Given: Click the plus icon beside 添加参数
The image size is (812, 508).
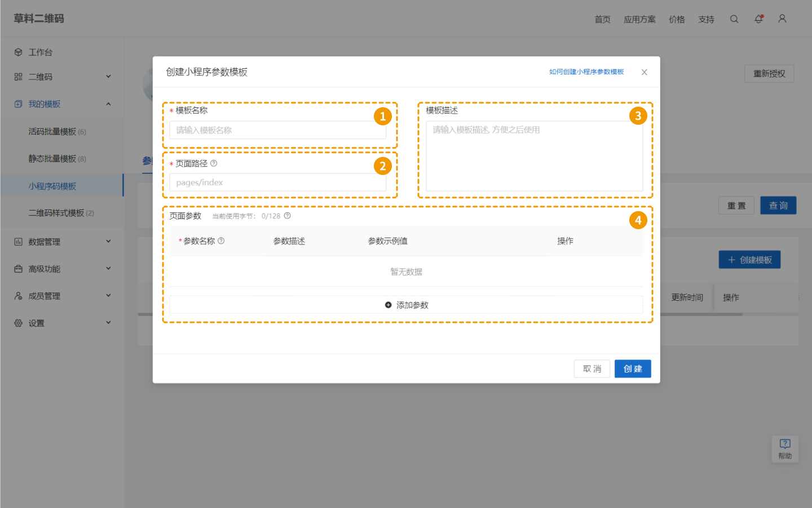Looking at the screenshot, I should point(388,304).
